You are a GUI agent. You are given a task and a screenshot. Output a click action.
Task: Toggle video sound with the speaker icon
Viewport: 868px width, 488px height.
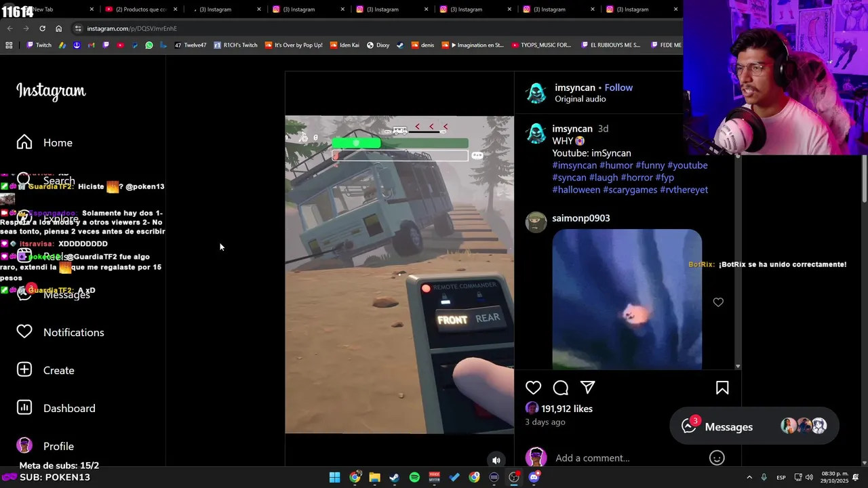coord(496,460)
